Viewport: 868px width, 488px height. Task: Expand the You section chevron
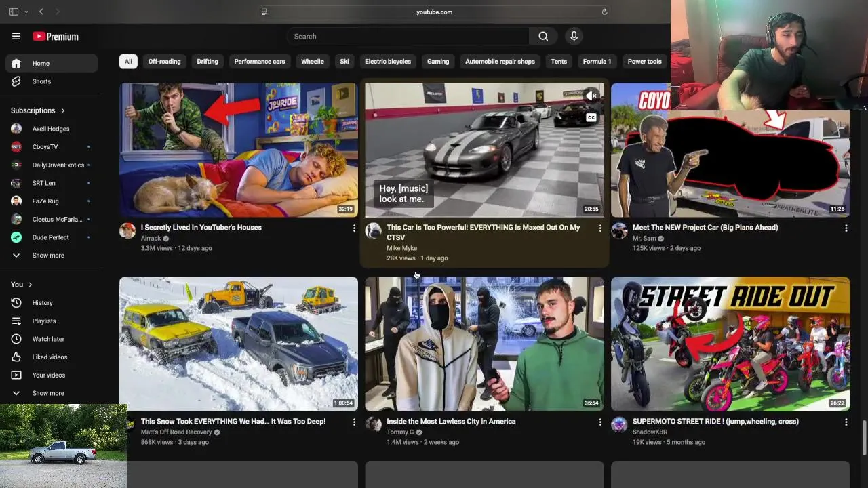(x=31, y=285)
